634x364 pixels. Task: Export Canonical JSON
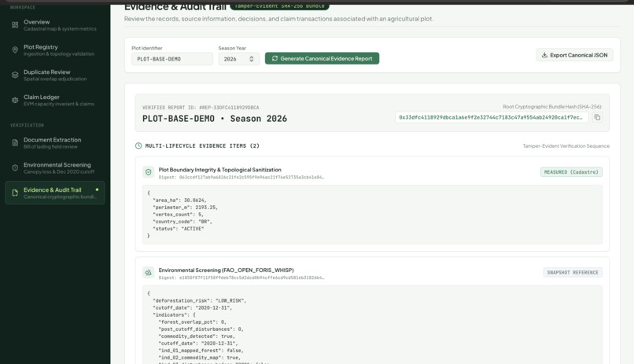coord(574,55)
